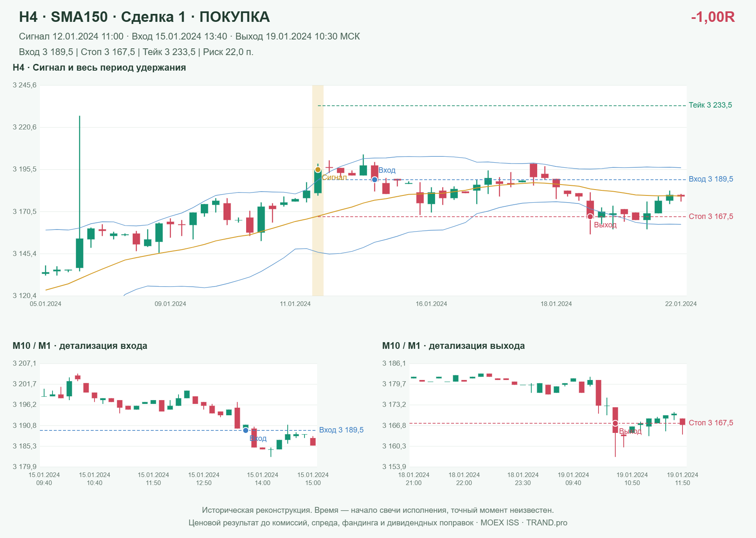
Task: Click the 19.01.2024 10:50 time label
Action: (632, 479)
